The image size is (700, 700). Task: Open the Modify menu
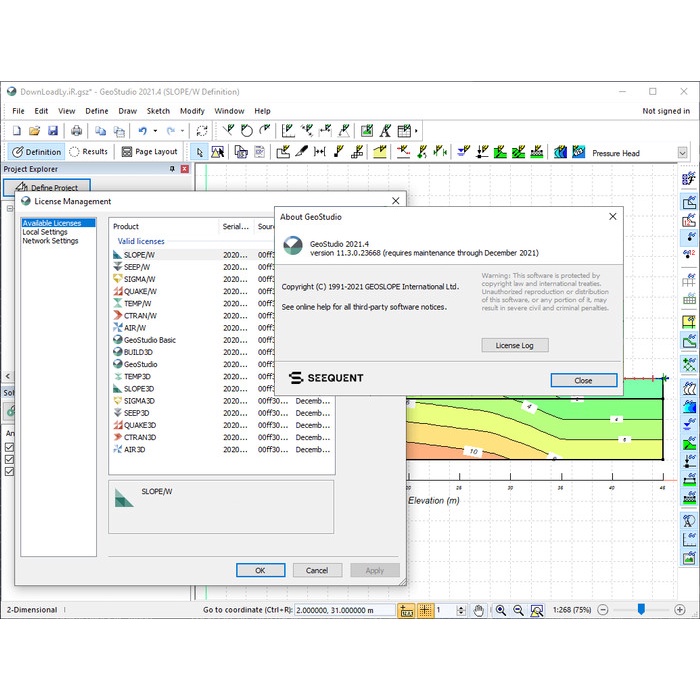pos(192,111)
